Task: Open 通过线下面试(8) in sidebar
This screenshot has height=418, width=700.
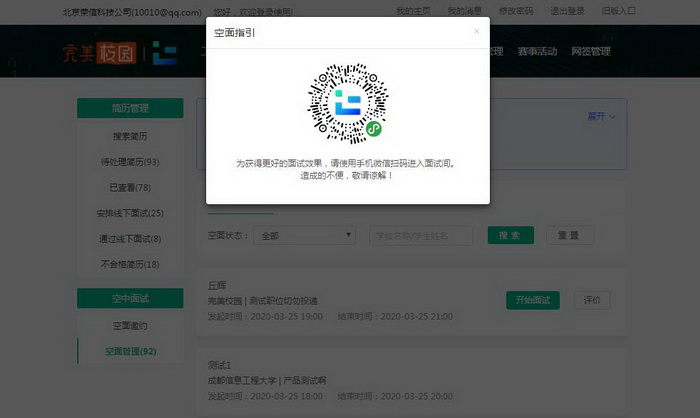Action: point(130,239)
